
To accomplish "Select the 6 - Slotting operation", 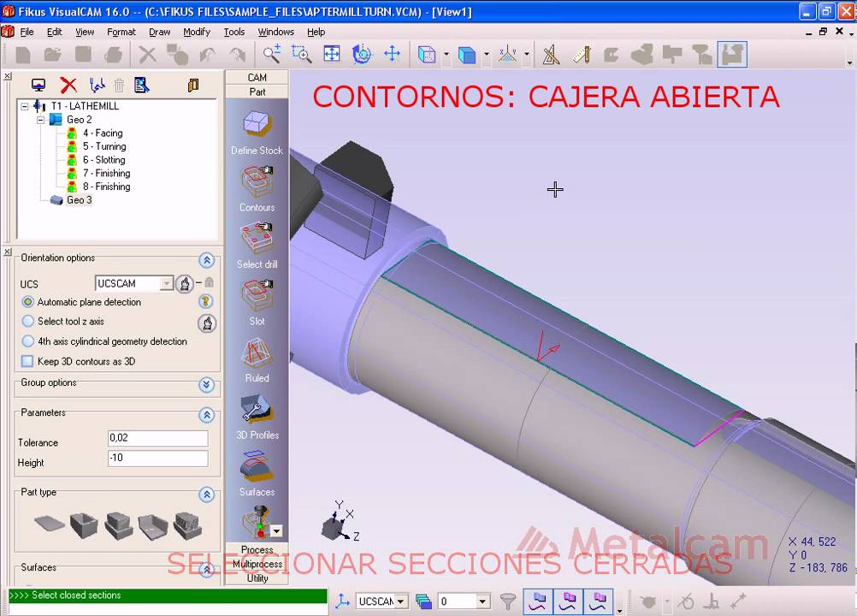I will tap(103, 160).
